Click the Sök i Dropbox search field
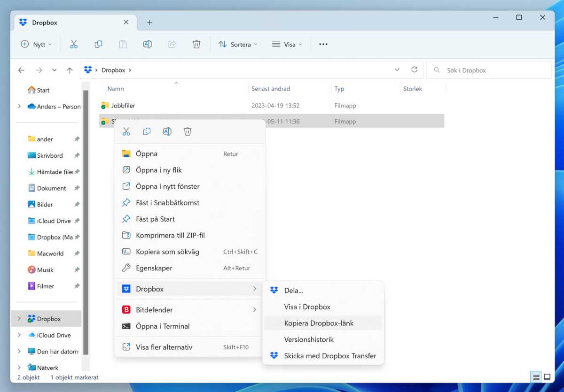Viewport: 564px width, 392px height. (489, 70)
